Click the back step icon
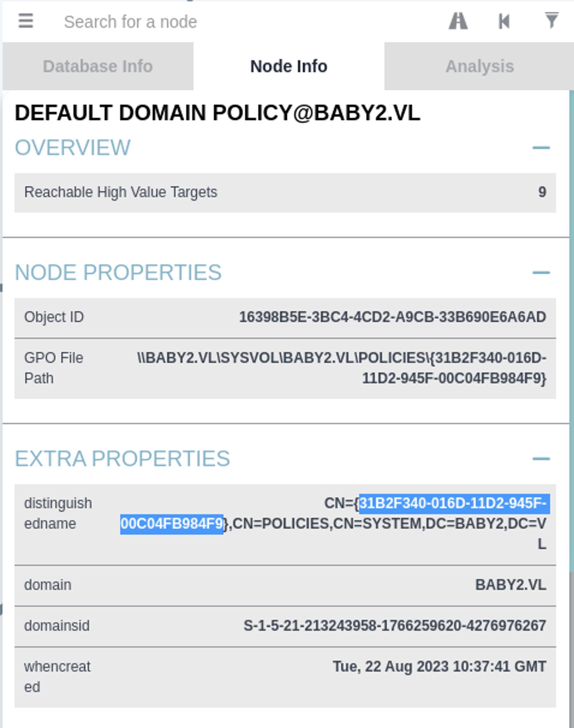 (504, 21)
